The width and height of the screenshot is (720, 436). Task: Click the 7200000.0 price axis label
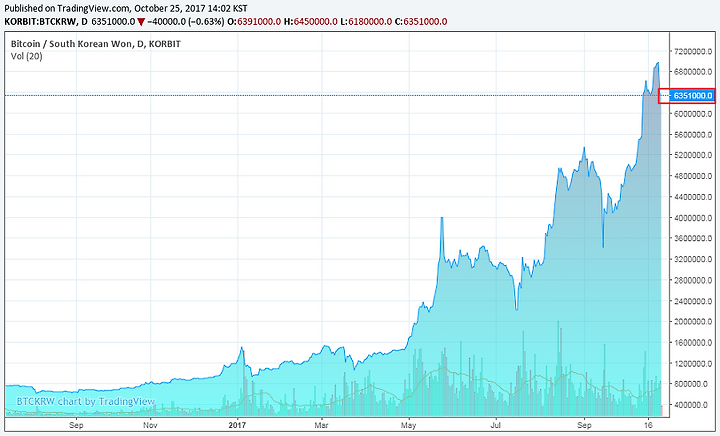point(693,51)
